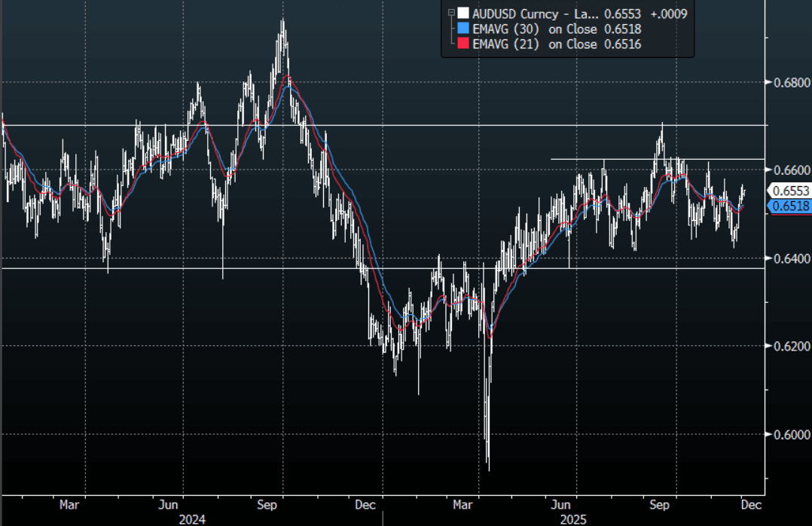The image size is (812, 526).
Task: Click the 0.6800 price axis label
Action: 789,82
